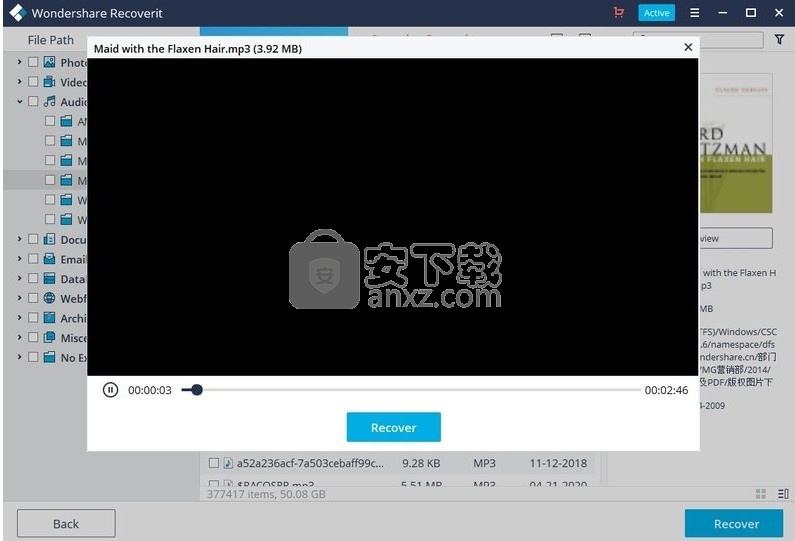Click the Wondershare Recoverit logo
Viewport: 795px width, 541px height.
17,13
